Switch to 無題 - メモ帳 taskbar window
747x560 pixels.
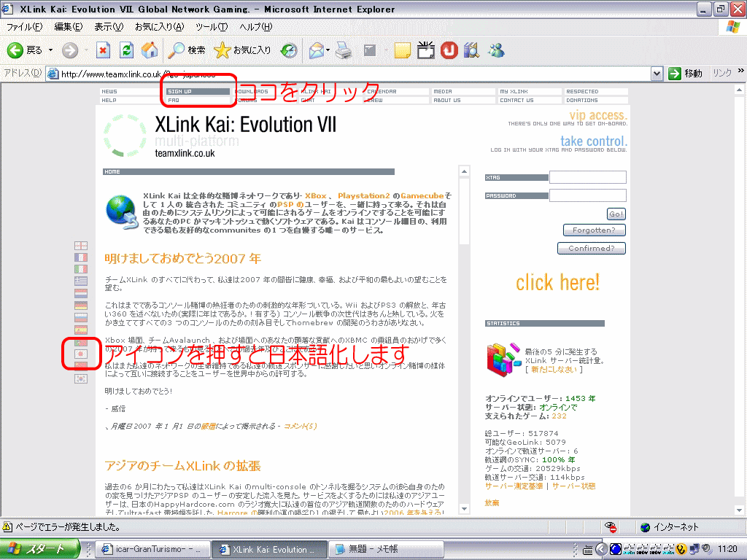point(386,549)
